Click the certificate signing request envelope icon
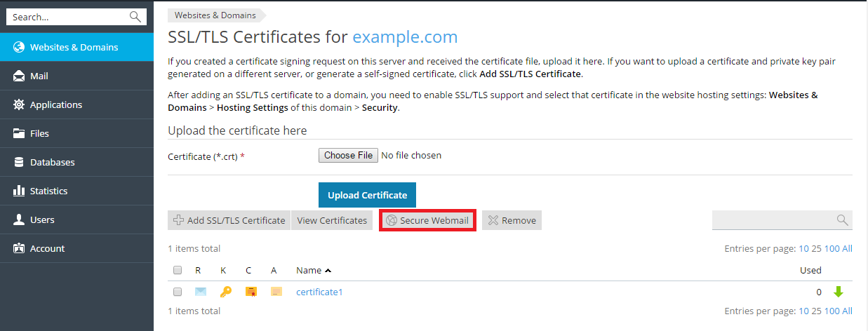Screen dimensions: 868x331 (201, 292)
